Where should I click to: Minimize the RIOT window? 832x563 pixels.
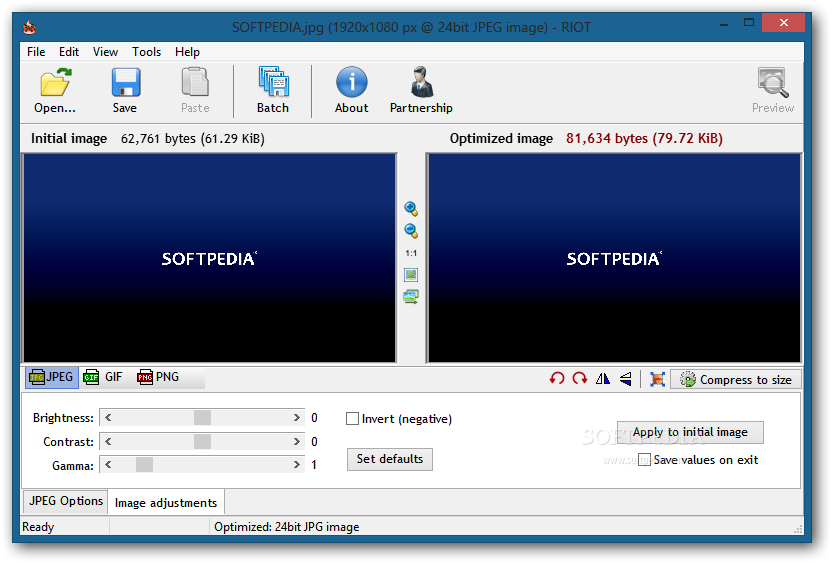click(x=724, y=24)
